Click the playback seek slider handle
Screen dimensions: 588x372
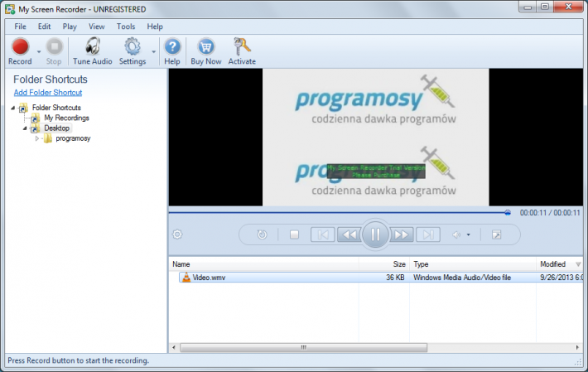(x=508, y=213)
